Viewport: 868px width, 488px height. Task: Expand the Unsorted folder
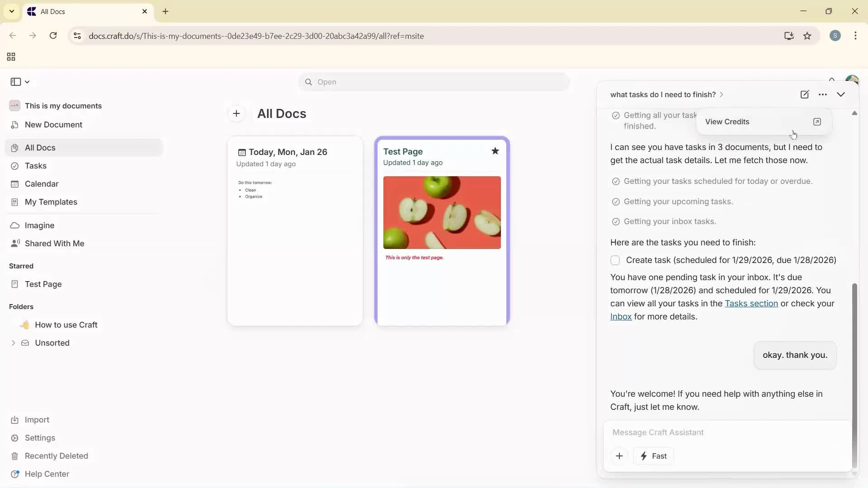(13, 343)
